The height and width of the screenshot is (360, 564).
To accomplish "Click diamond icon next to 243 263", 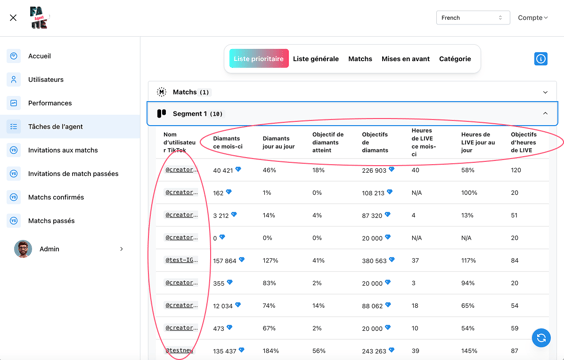I will [x=391, y=350].
